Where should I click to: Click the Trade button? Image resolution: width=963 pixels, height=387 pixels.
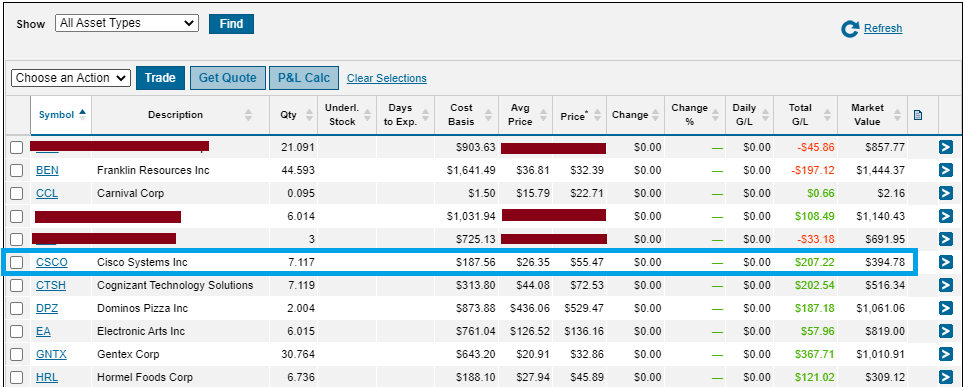(x=160, y=78)
